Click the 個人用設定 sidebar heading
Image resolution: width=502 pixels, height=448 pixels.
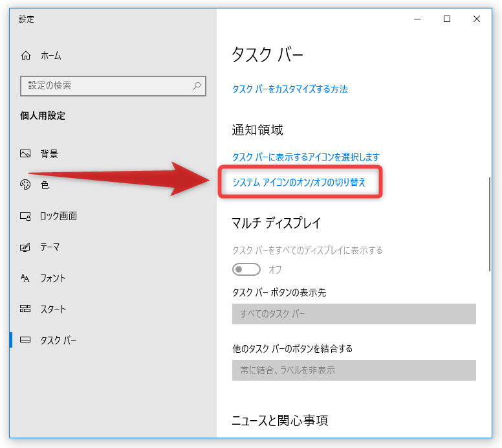[43, 116]
